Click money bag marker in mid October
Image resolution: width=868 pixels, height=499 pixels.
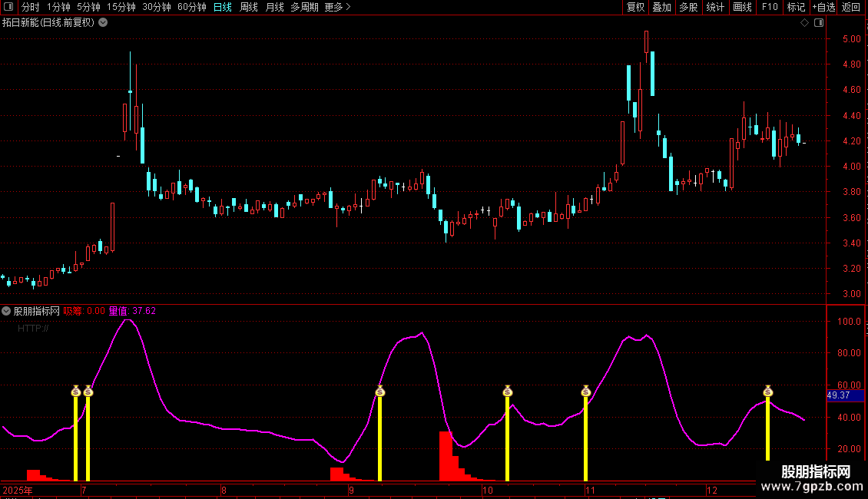[x=508, y=391]
